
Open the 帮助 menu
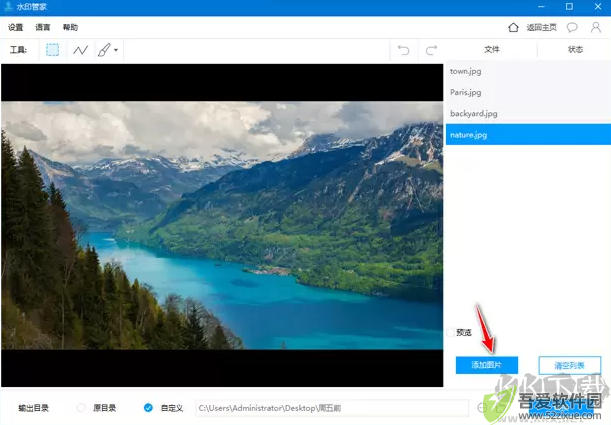[71, 27]
